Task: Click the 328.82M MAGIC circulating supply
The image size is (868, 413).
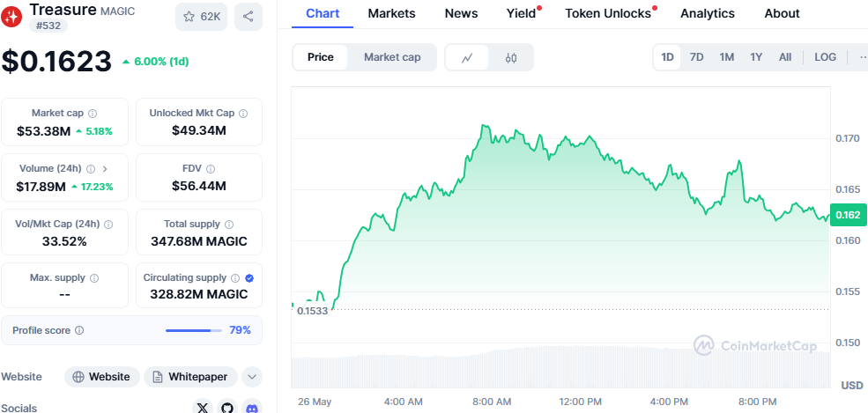Action: point(199,294)
